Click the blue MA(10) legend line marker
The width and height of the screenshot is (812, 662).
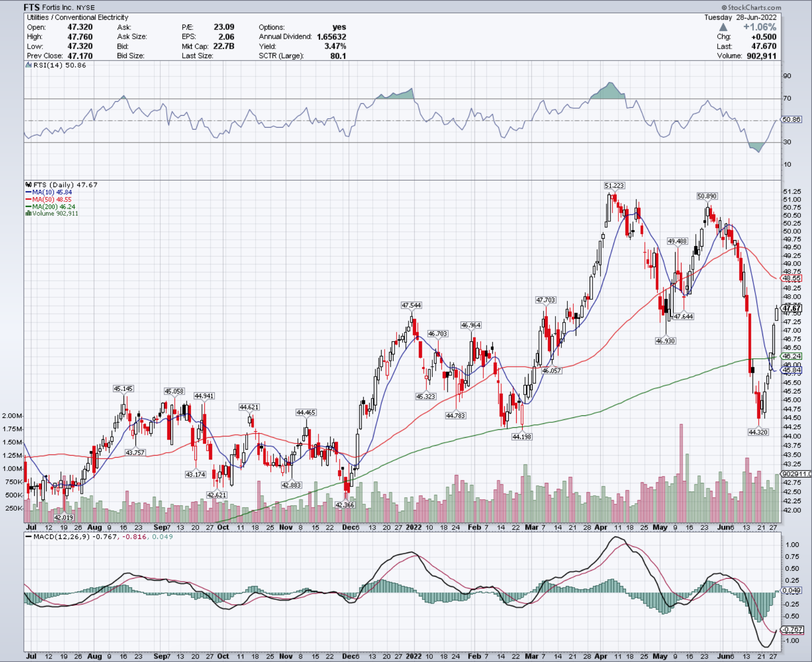28,192
